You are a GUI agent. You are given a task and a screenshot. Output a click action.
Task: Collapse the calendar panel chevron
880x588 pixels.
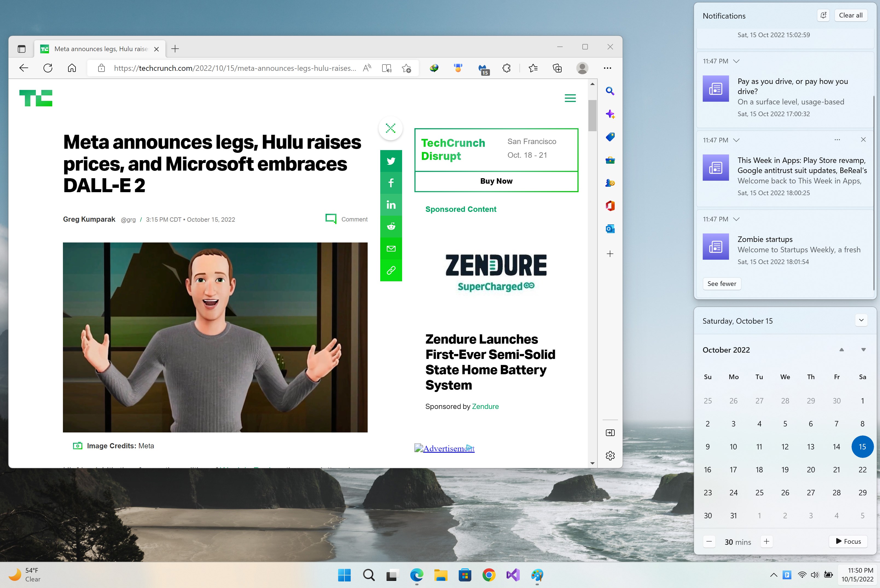pyautogui.click(x=861, y=320)
